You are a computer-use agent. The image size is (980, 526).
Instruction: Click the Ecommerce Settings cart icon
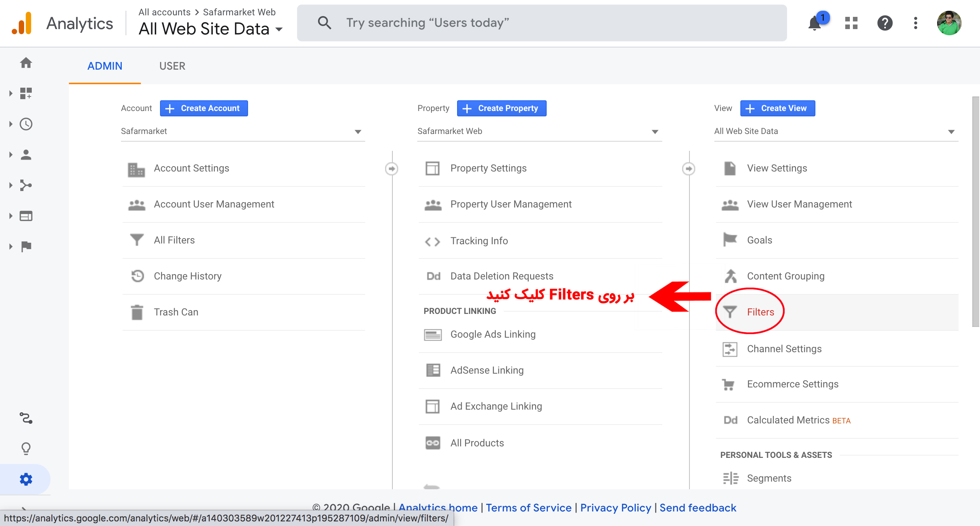click(728, 384)
